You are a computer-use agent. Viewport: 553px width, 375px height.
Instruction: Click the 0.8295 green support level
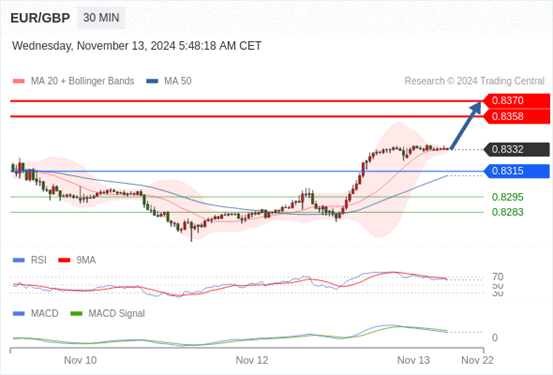(x=508, y=197)
